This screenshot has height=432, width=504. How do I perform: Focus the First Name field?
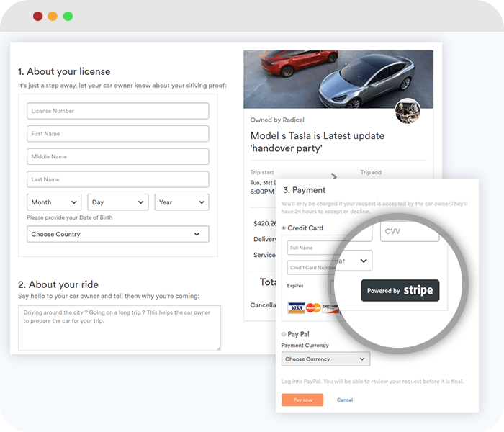[117, 134]
